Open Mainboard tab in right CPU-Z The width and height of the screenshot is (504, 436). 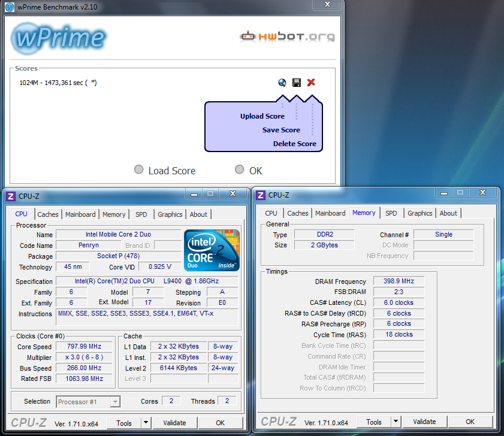point(330,213)
